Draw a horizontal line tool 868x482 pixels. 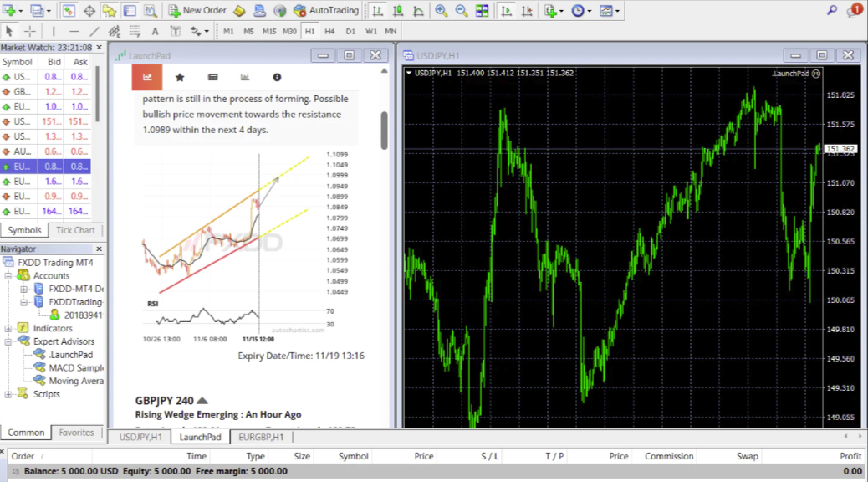pos(74,31)
